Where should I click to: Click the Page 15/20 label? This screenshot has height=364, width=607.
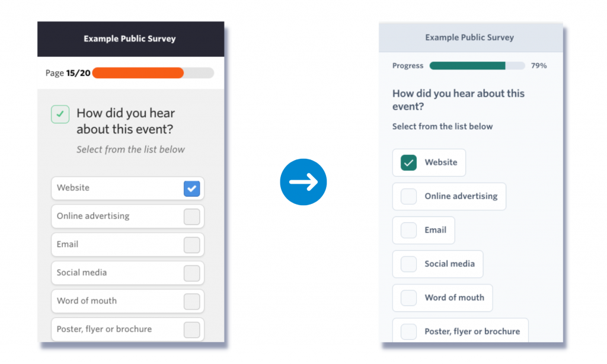(67, 72)
